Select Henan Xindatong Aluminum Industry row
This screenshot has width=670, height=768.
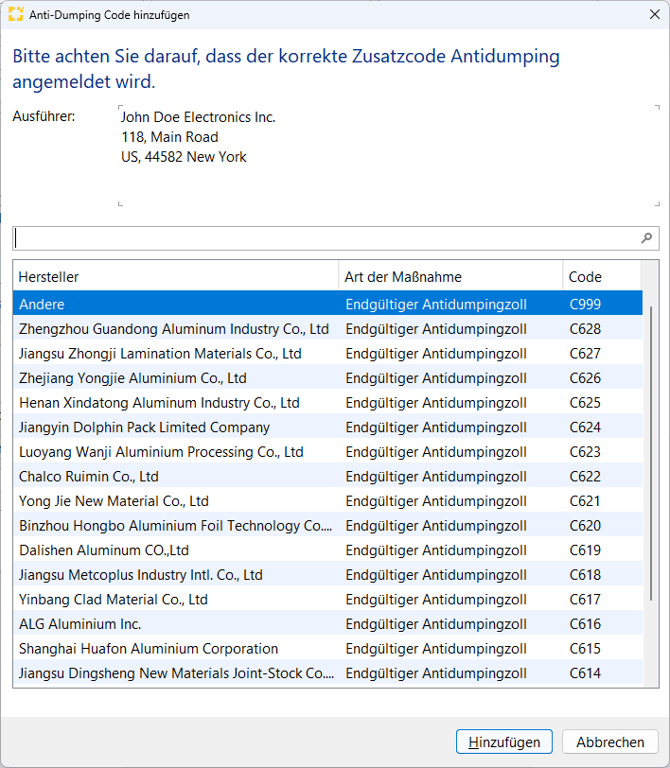328,403
